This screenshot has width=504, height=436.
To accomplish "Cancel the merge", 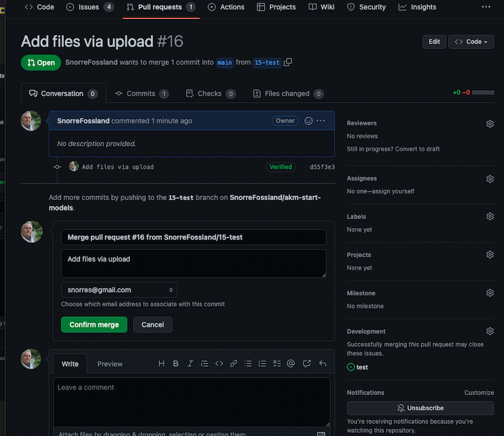I will (152, 324).
